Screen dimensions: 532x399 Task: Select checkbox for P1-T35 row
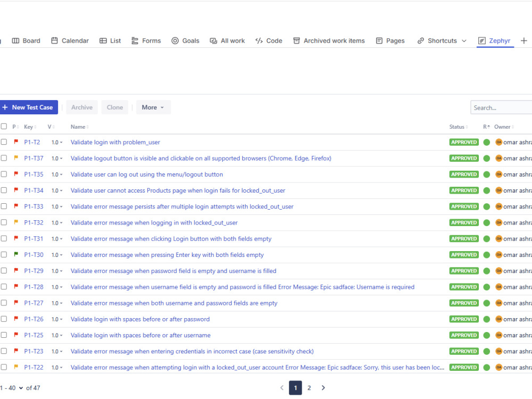coord(4,174)
